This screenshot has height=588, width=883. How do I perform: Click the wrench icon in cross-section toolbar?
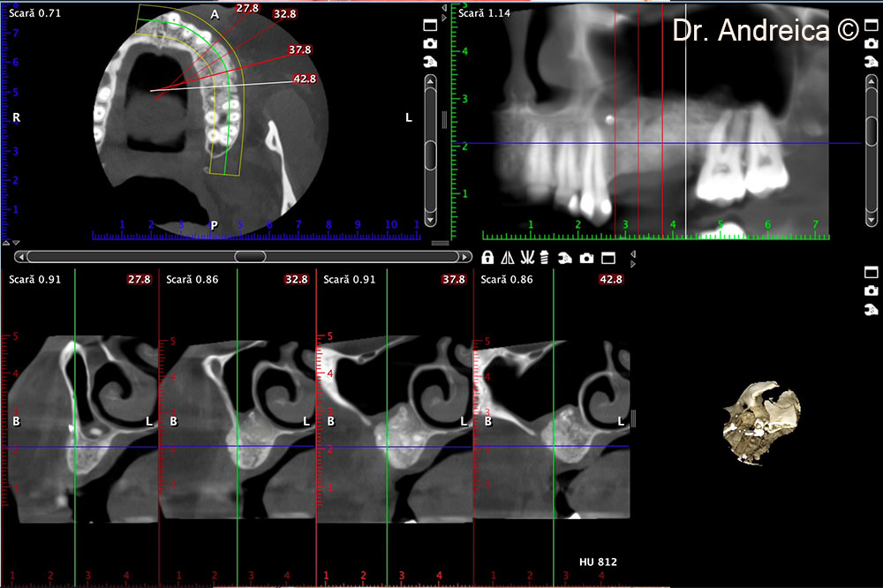564,258
